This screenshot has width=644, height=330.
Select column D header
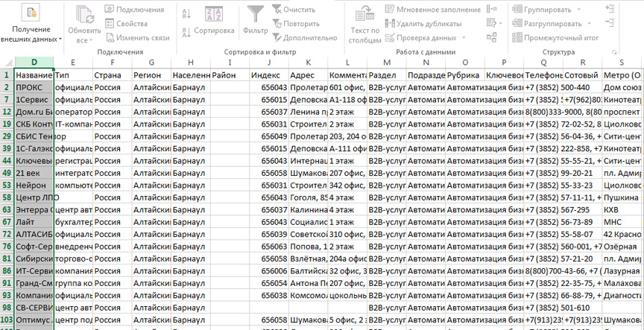coord(34,63)
